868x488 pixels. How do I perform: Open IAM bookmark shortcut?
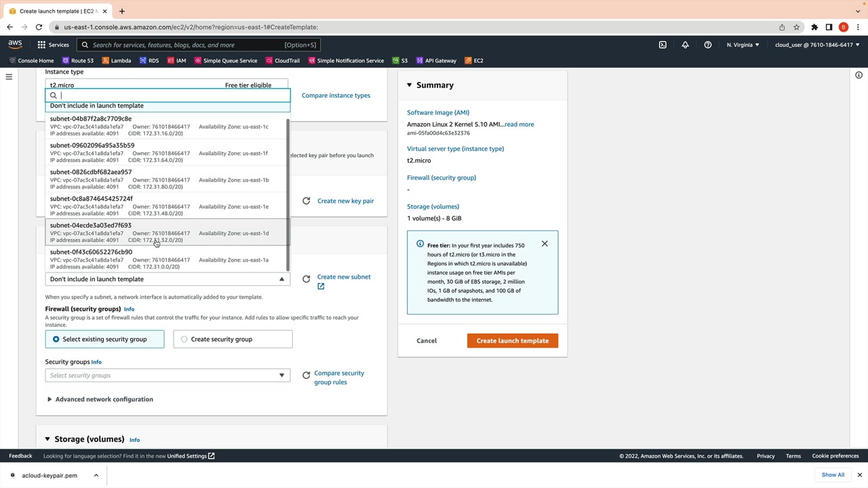[176, 60]
